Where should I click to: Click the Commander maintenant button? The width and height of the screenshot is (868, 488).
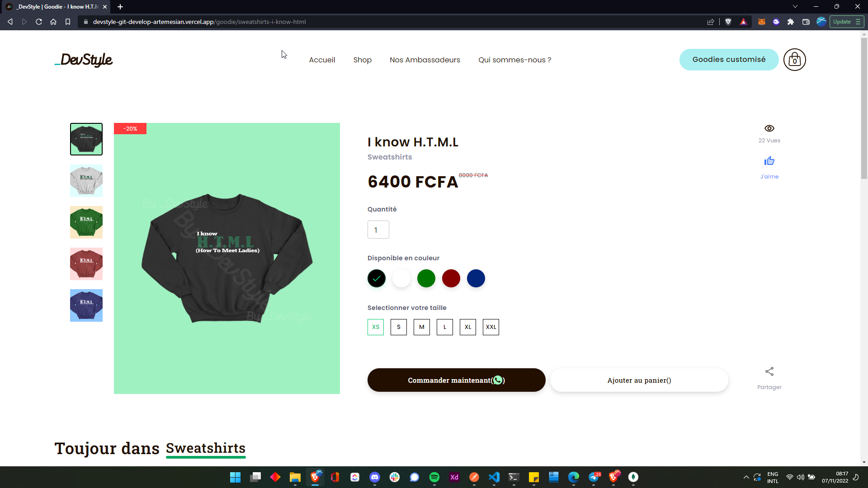point(457,380)
